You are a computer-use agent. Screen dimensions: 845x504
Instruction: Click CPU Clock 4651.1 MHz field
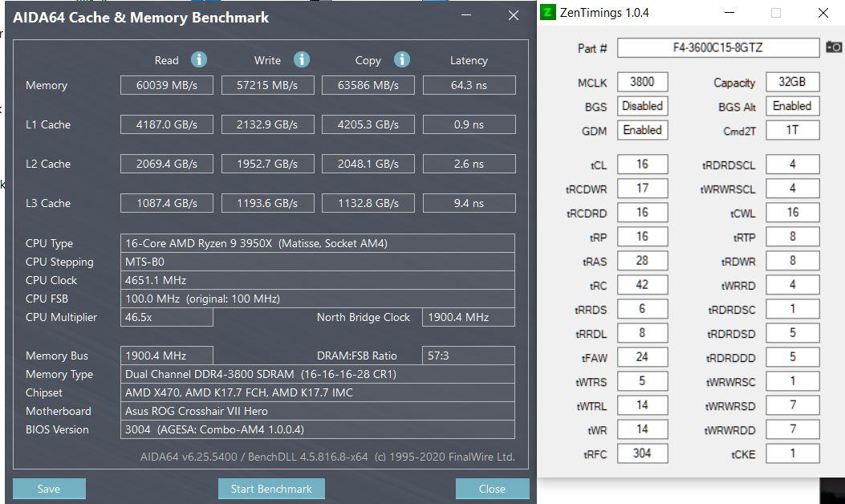[x=318, y=280]
